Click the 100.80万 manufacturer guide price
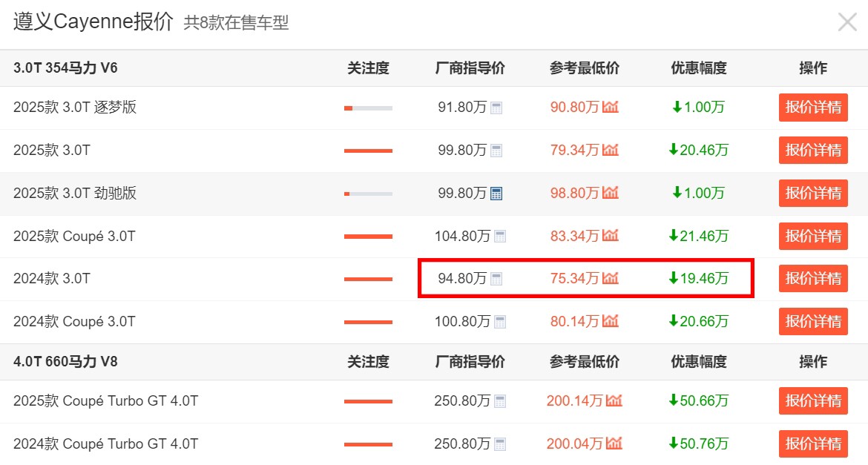 coord(462,321)
